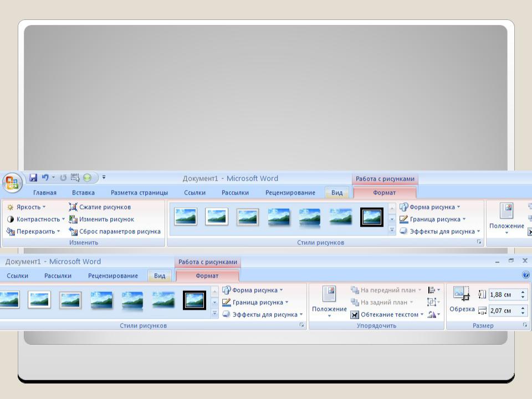Expand На передний план dropdown arrow
The image size is (532, 399).
pos(420,290)
